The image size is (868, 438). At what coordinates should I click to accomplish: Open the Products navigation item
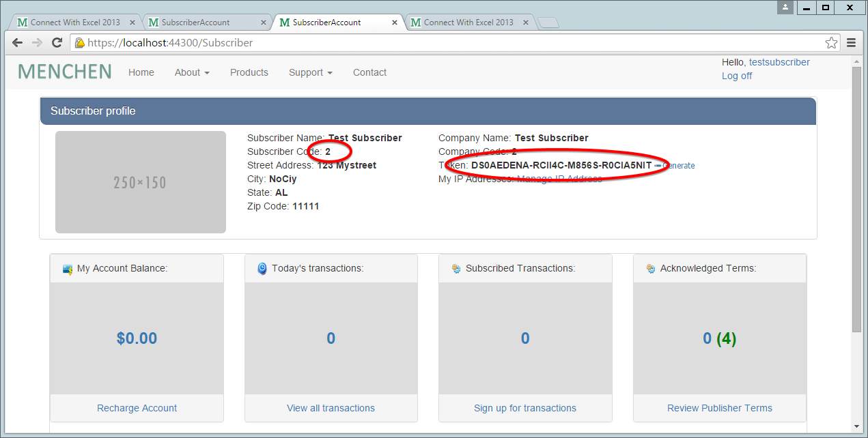[249, 72]
